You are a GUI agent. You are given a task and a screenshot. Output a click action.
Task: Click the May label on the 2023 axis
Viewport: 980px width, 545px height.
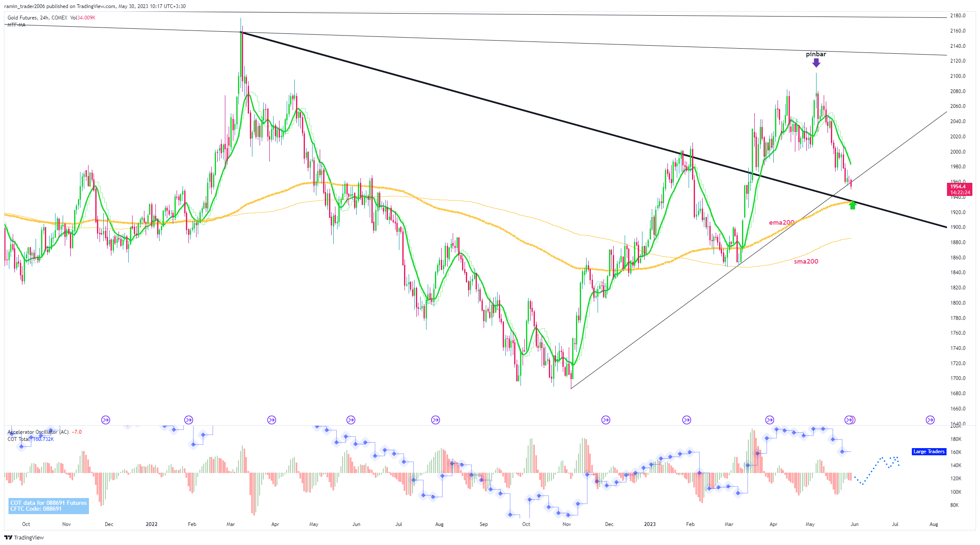[810, 524]
